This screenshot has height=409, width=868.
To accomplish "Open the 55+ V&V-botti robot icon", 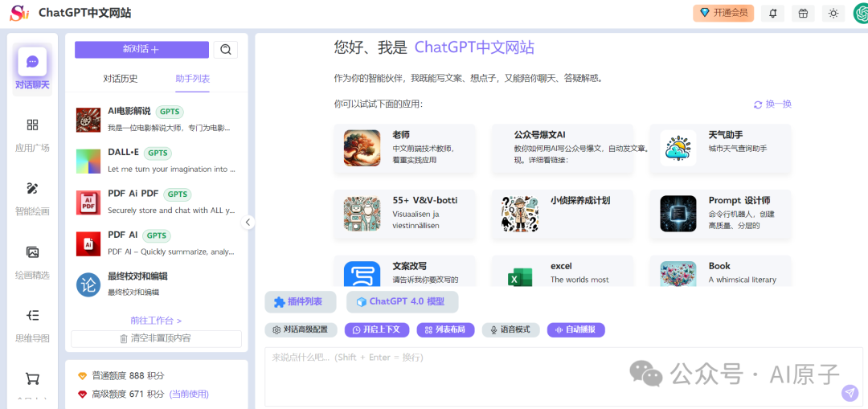I will click(362, 214).
